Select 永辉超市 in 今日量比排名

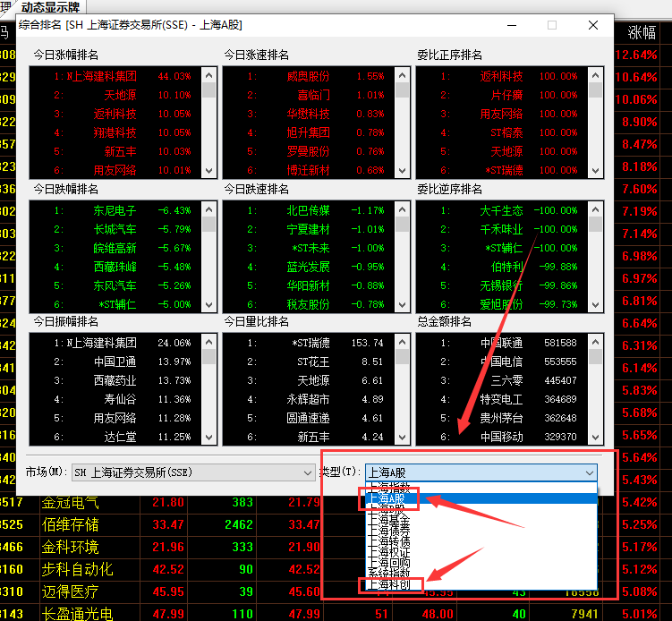(309, 399)
